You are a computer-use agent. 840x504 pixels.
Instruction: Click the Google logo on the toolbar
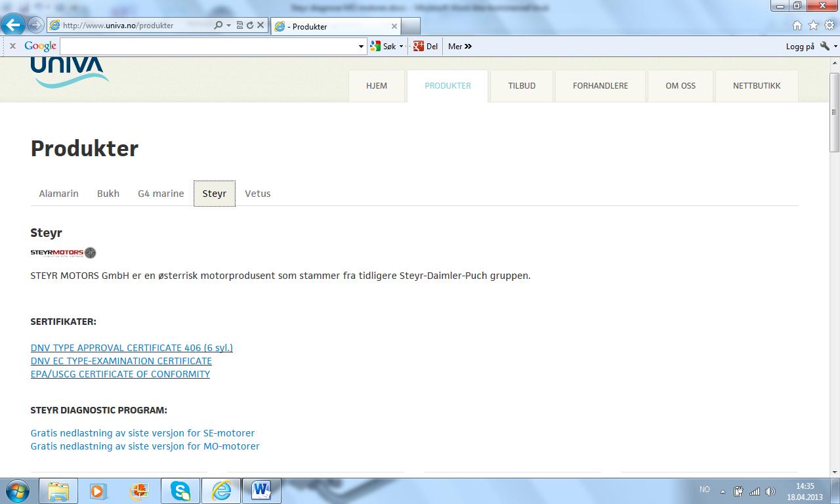(x=40, y=46)
